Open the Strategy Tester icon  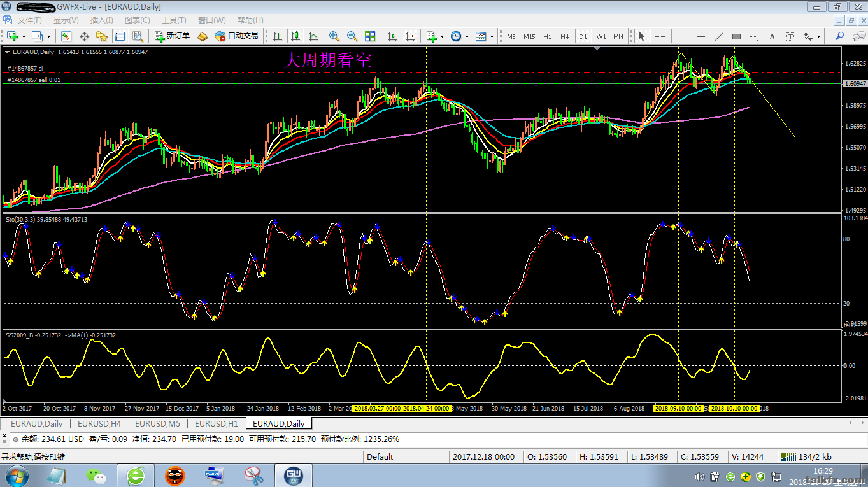[138, 36]
